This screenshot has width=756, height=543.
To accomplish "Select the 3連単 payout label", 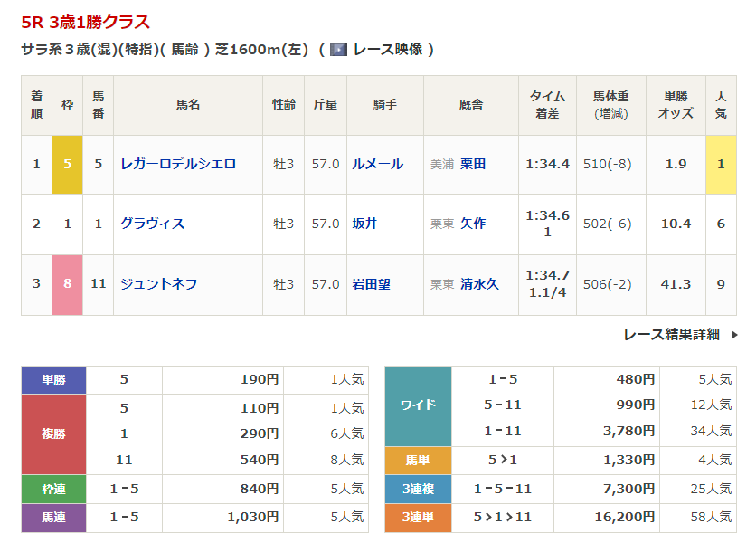I will click(418, 517).
